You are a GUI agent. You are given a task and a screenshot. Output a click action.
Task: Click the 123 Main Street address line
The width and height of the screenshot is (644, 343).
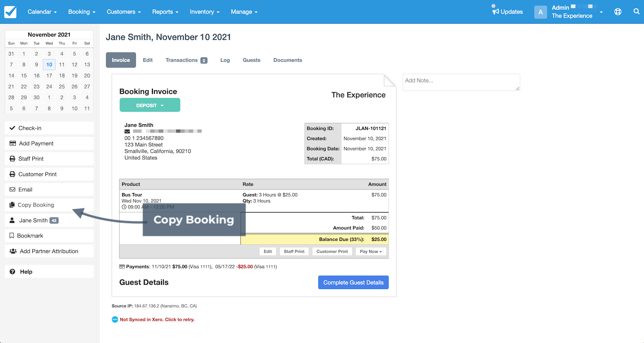point(143,144)
